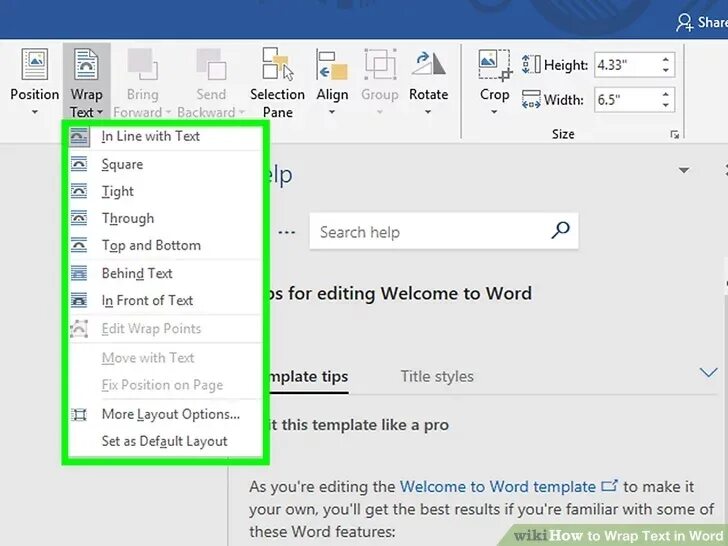Choose Behind Text wrapping
Screen dimensions: 728x546
point(165,273)
